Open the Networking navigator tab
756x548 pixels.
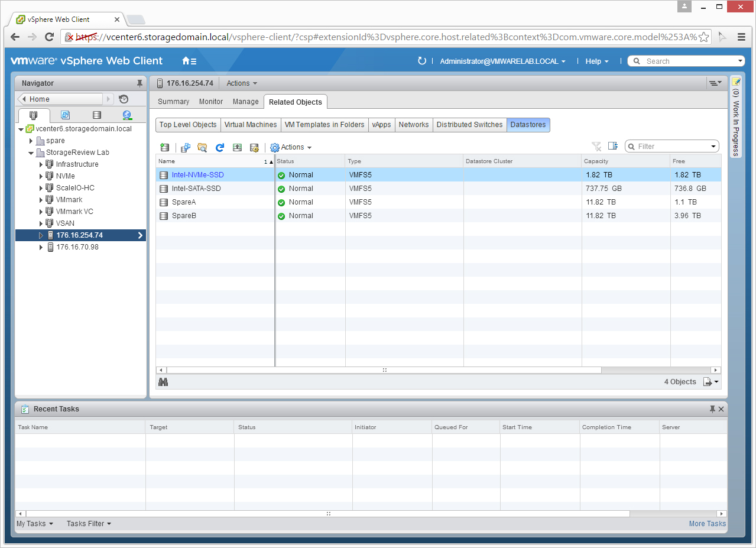click(x=127, y=115)
